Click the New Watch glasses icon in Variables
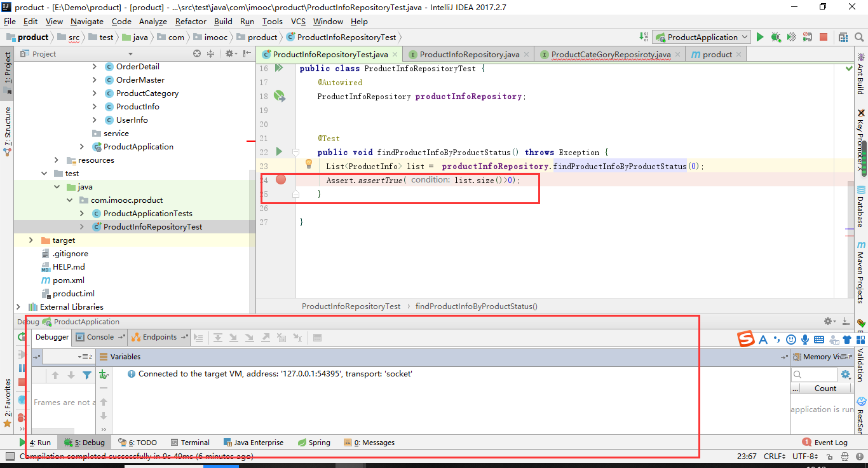Screen dimensions: 868x468 point(104,375)
